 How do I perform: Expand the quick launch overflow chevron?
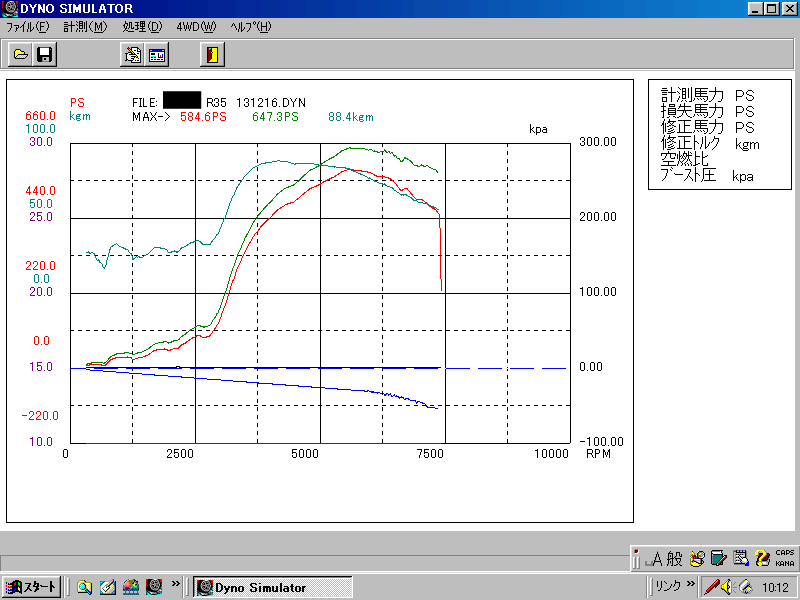pos(176,584)
